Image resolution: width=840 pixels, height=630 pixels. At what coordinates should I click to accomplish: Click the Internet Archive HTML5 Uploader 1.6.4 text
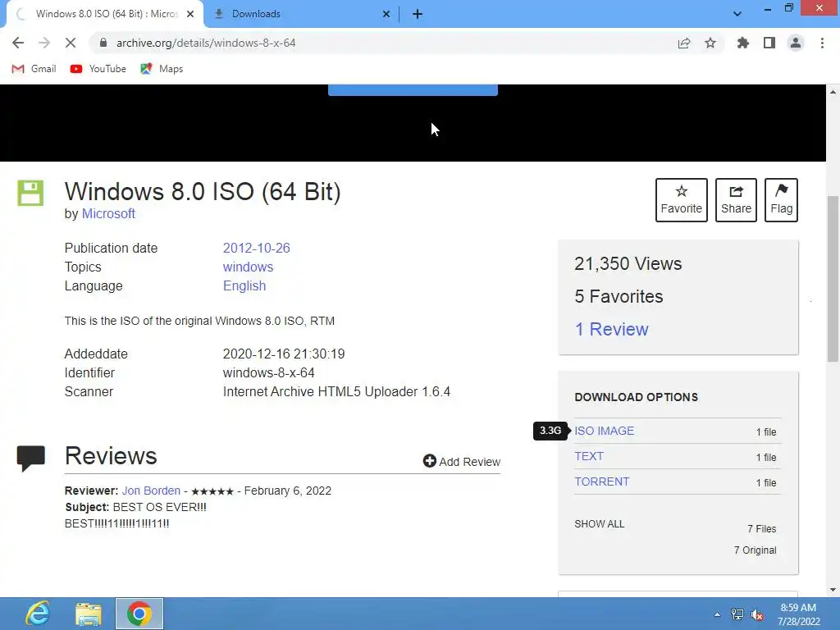pos(336,391)
